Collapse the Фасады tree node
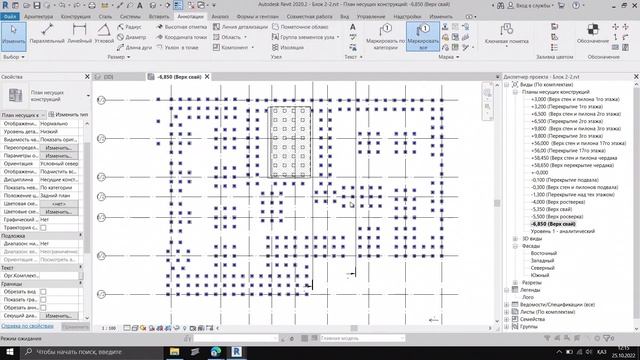Image resolution: width=640 pixels, height=360 pixels. pyautogui.click(x=515, y=246)
